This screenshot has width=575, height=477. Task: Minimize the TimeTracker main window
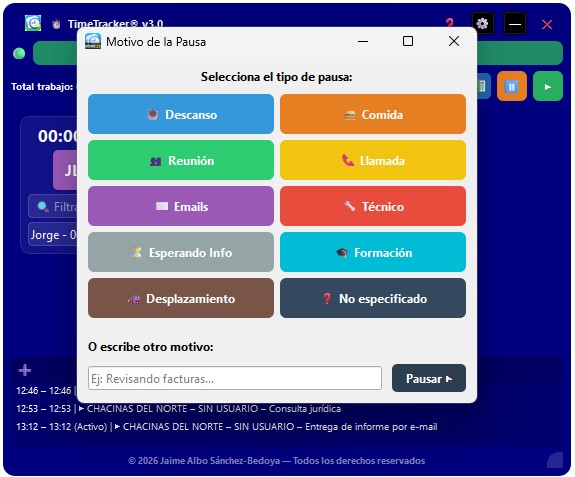[x=515, y=24]
